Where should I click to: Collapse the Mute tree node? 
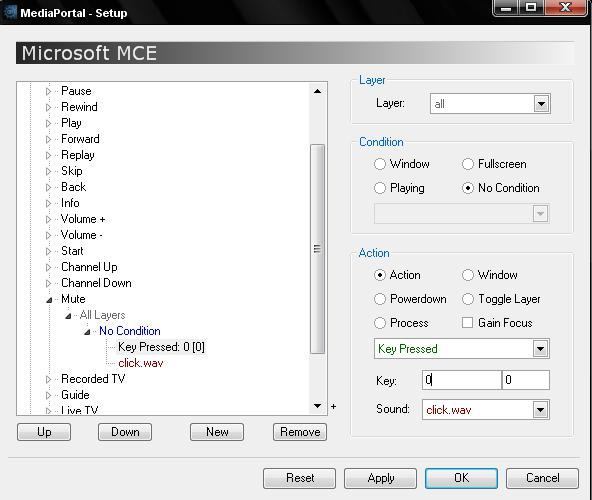click(x=49, y=300)
